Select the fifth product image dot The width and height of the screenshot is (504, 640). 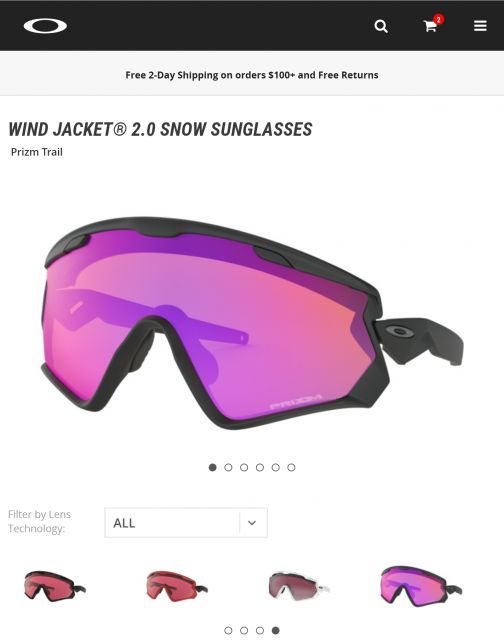pyautogui.click(x=275, y=467)
